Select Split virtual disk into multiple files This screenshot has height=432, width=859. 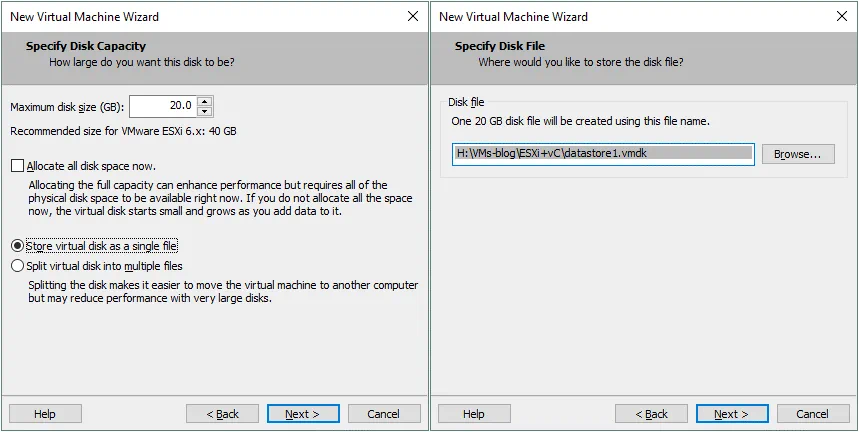tap(17, 266)
